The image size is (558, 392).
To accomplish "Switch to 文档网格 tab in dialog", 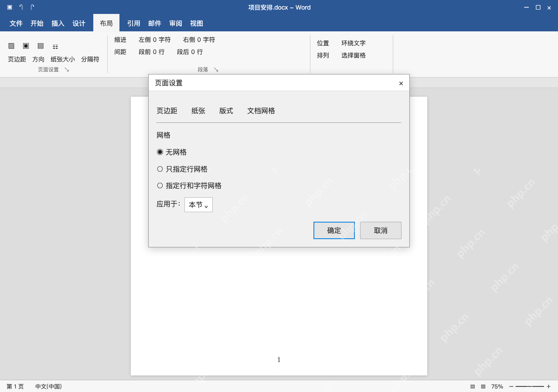I will (261, 111).
